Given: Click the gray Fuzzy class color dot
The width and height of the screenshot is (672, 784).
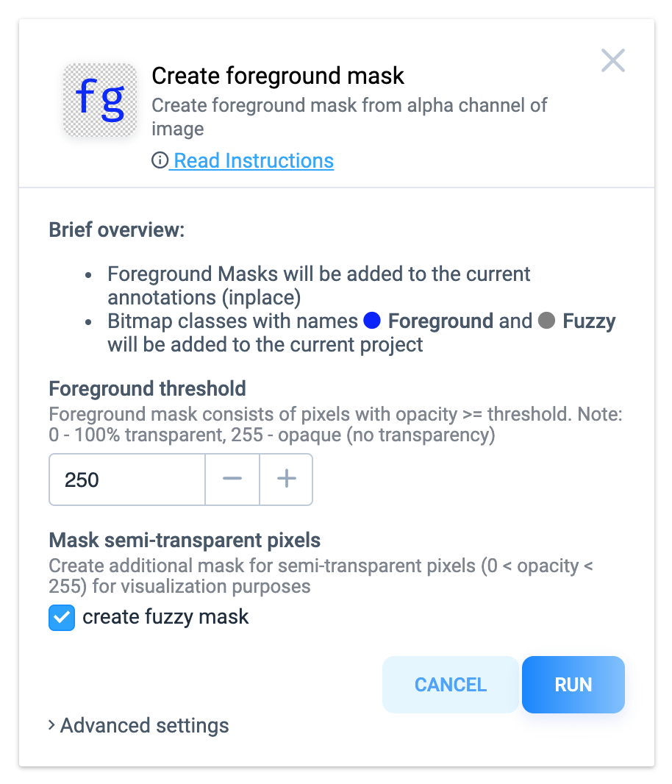Looking at the screenshot, I should click(546, 321).
